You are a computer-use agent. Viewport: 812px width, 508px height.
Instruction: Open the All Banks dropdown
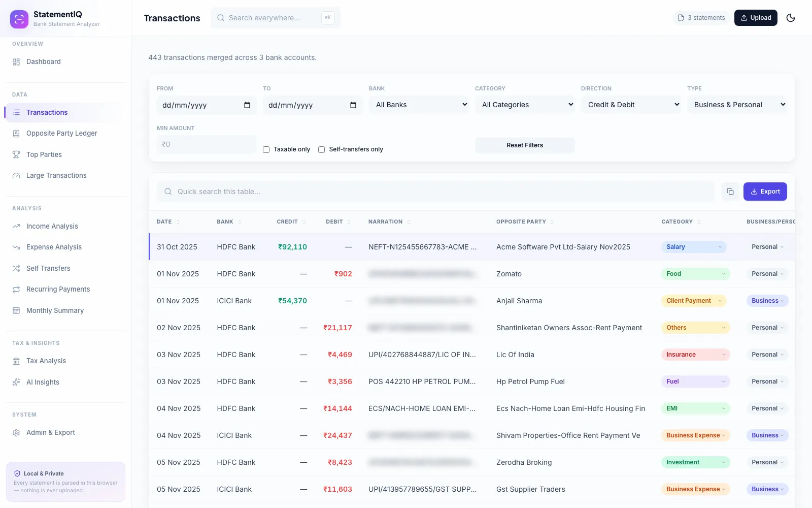(419, 105)
